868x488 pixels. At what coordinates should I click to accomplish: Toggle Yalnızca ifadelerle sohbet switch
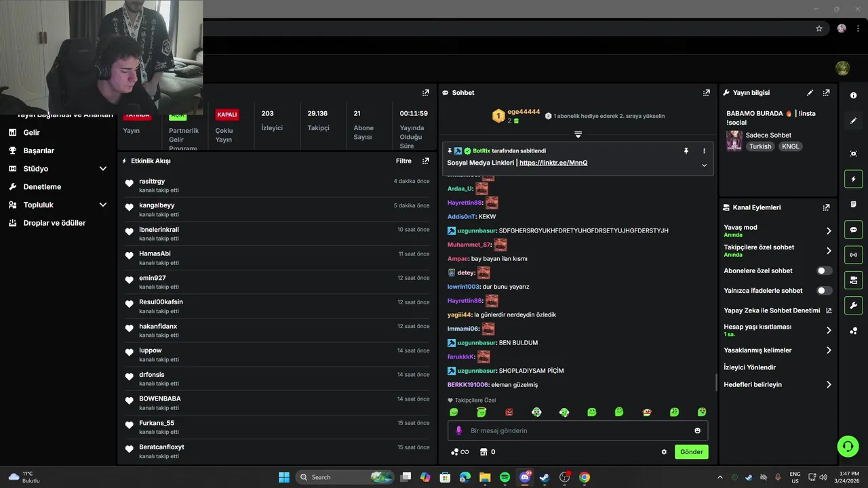click(824, 291)
